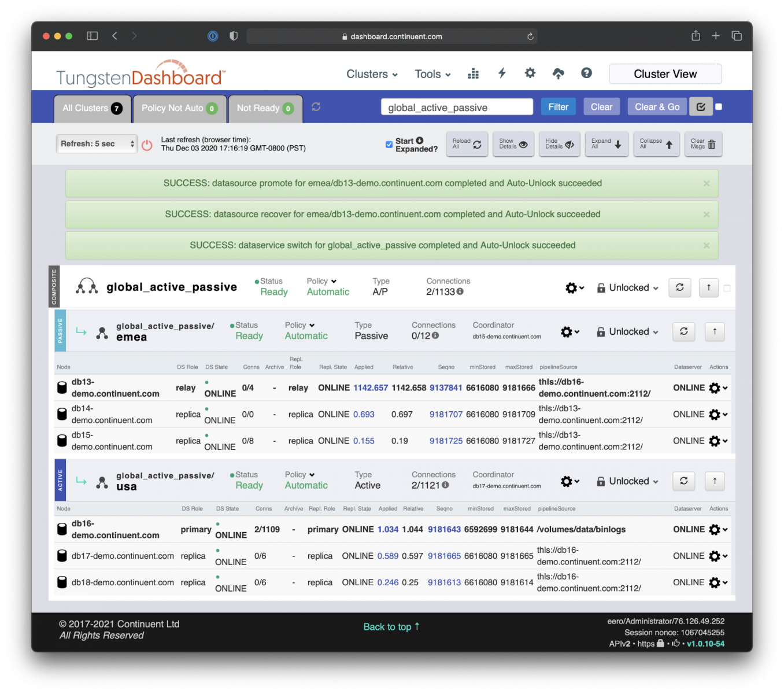
Task: Click the Safari sidebar toggle icon
Action: [x=92, y=36]
